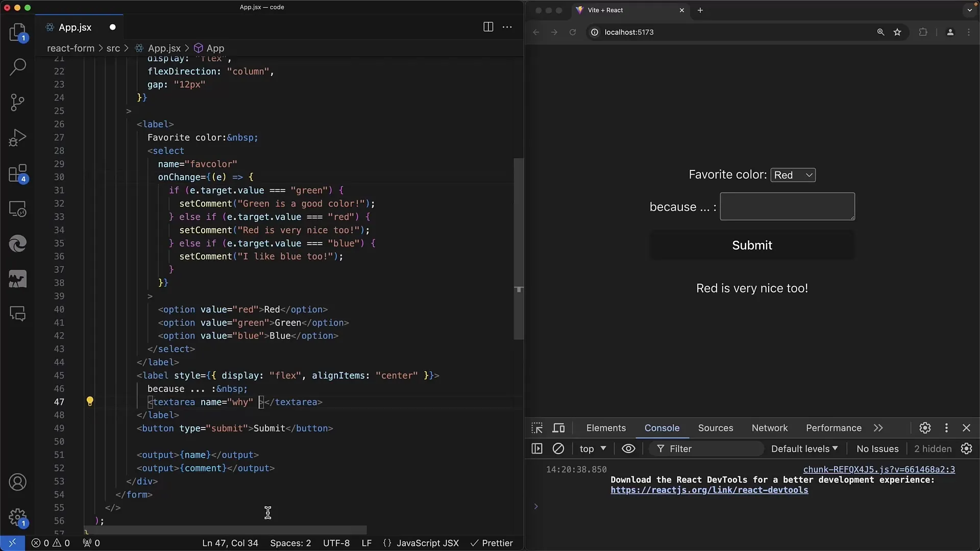
Task: Show more DevTools tabs
Action: 878,428
